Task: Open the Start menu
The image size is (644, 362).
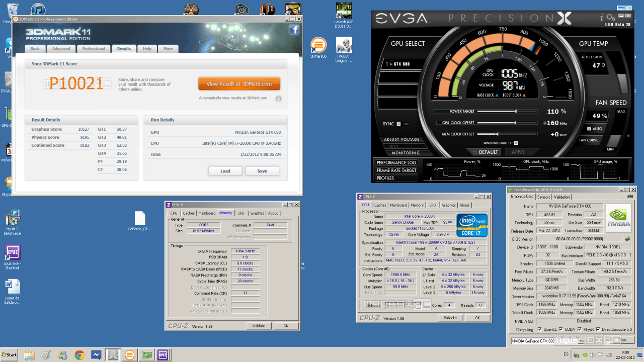Action: pos(9,355)
